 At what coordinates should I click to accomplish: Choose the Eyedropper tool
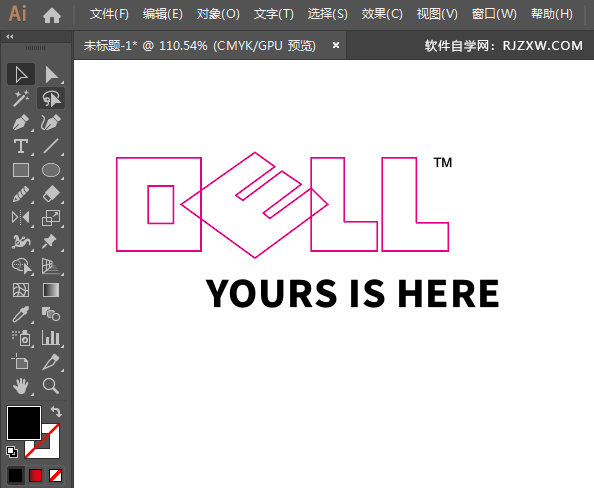coord(21,314)
